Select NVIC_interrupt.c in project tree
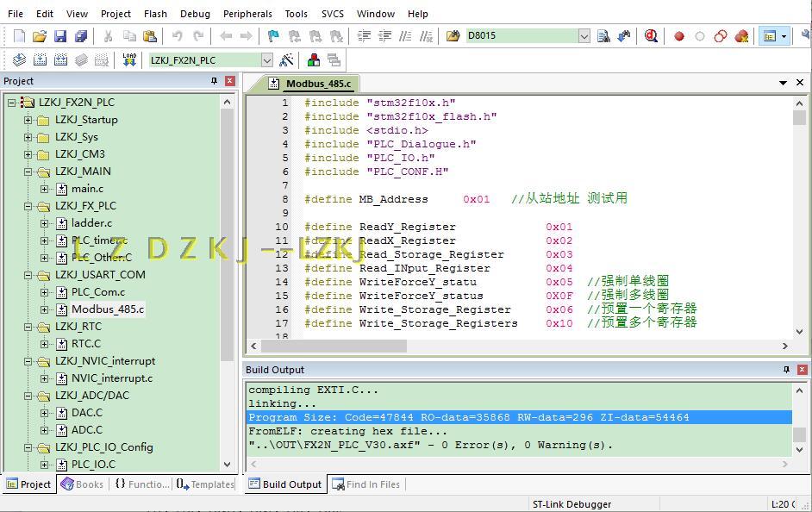812x512 pixels. tap(112, 378)
